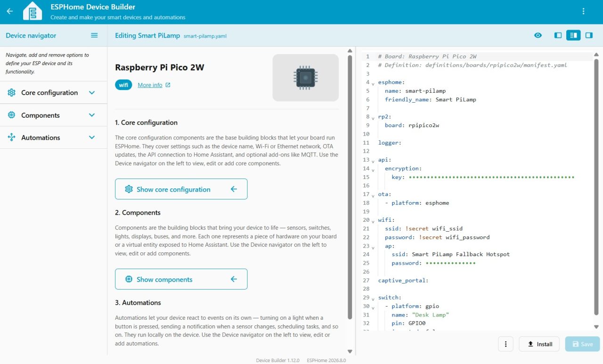This screenshot has height=364, width=603.
Task: Click line 32 pin: GPIO0
Action: pyautogui.click(x=408, y=324)
